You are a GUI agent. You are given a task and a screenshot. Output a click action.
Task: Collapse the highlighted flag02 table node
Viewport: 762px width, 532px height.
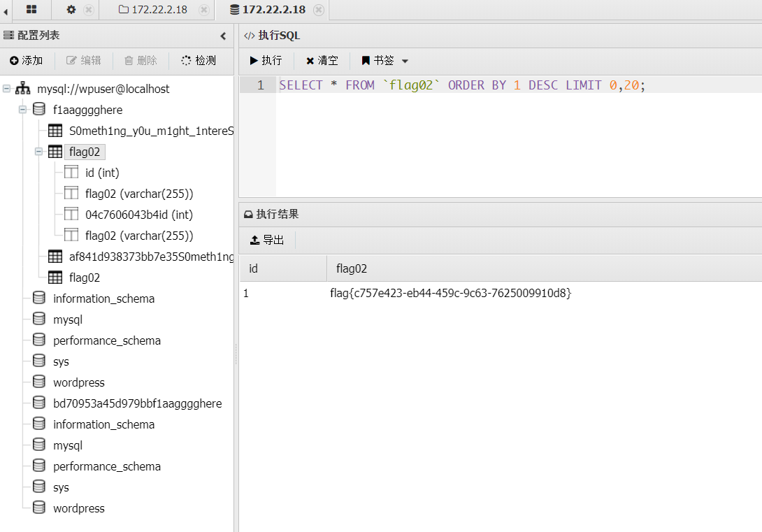(39, 152)
